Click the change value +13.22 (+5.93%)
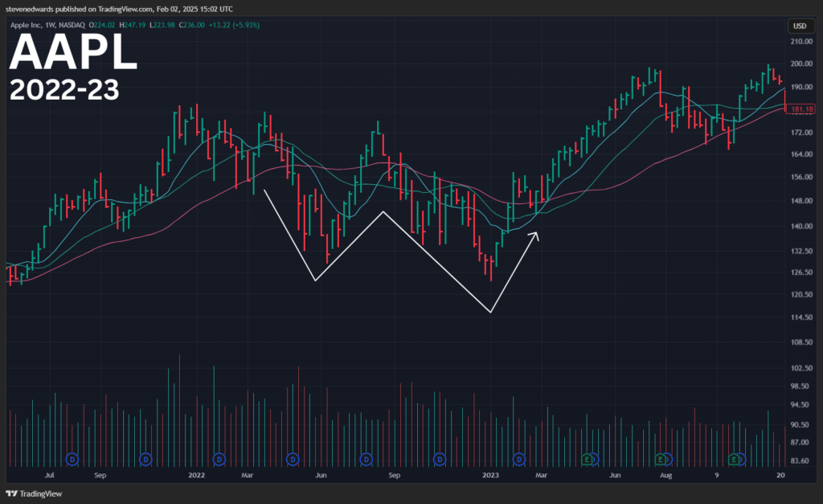 (234, 25)
